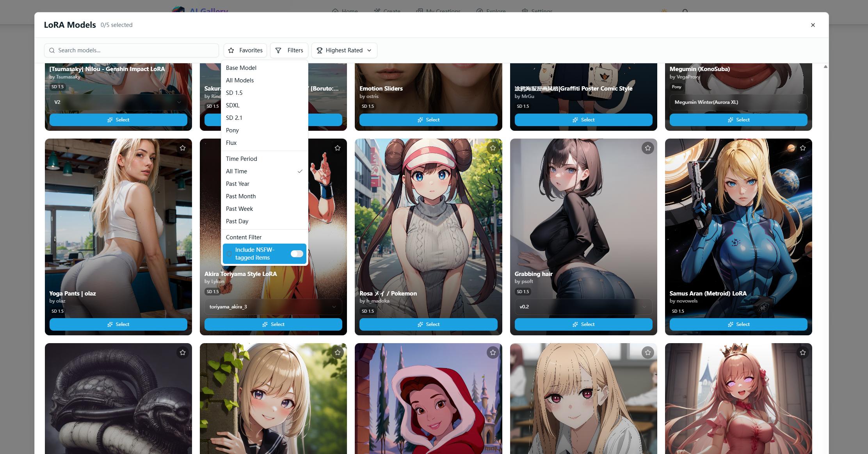Close the LoRA Models dialog

click(813, 25)
